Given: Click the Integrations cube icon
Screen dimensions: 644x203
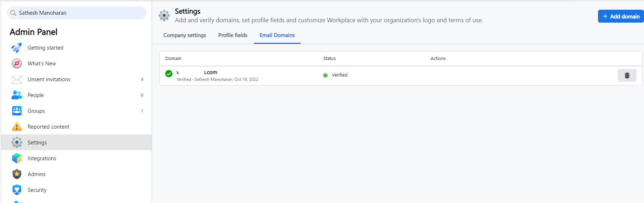Looking at the screenshot, I should 17,158.
